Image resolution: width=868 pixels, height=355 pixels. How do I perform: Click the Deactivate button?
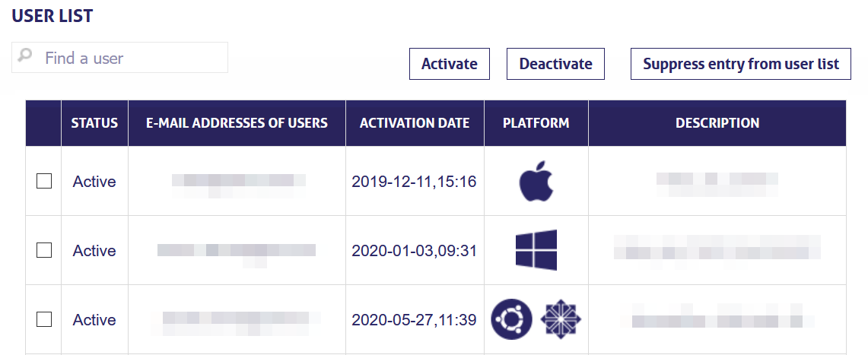coord(556,64)
